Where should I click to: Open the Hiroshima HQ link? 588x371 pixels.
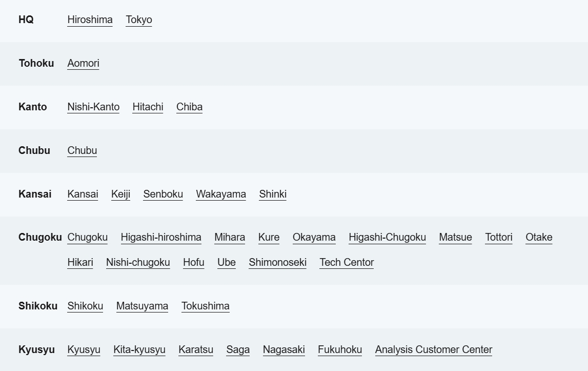(x=90, y=19)
